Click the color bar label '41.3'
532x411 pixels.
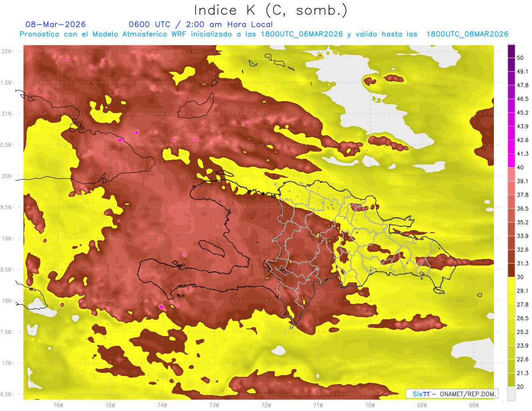(x=523, y=154)
